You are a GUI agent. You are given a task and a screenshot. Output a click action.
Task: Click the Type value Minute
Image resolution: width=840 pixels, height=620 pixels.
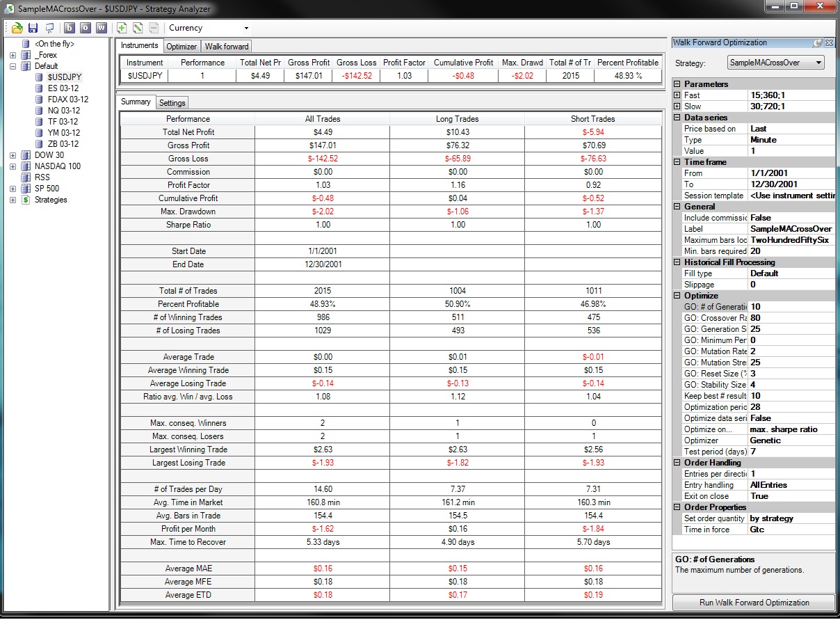click(x=791, y=140)
